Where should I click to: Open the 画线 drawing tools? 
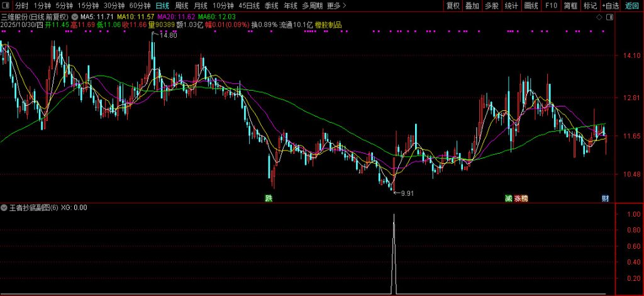click(x=531, y=6)
